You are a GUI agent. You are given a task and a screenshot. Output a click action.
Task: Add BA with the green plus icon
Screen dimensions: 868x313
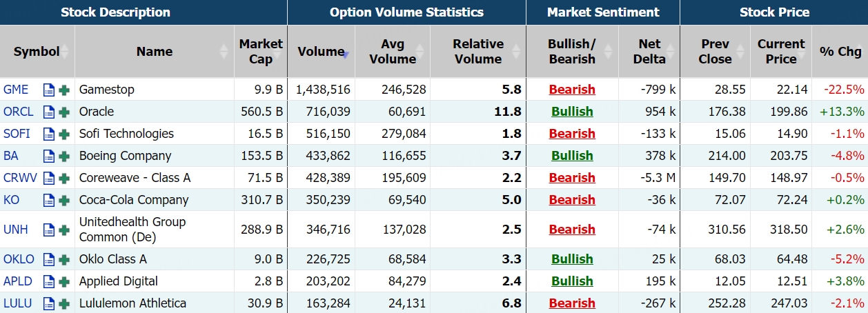click(x=64, y=156)
